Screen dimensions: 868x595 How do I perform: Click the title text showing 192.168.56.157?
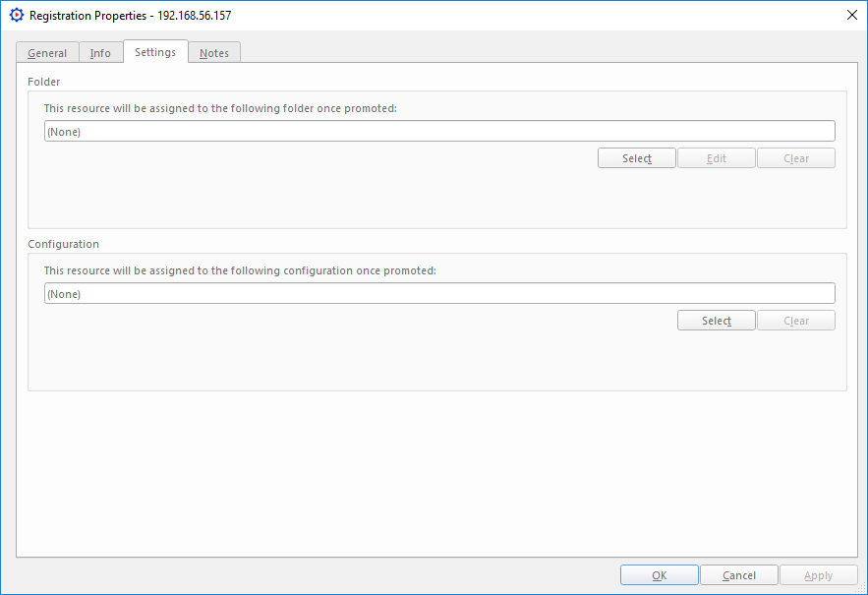[x=195, y=16]
